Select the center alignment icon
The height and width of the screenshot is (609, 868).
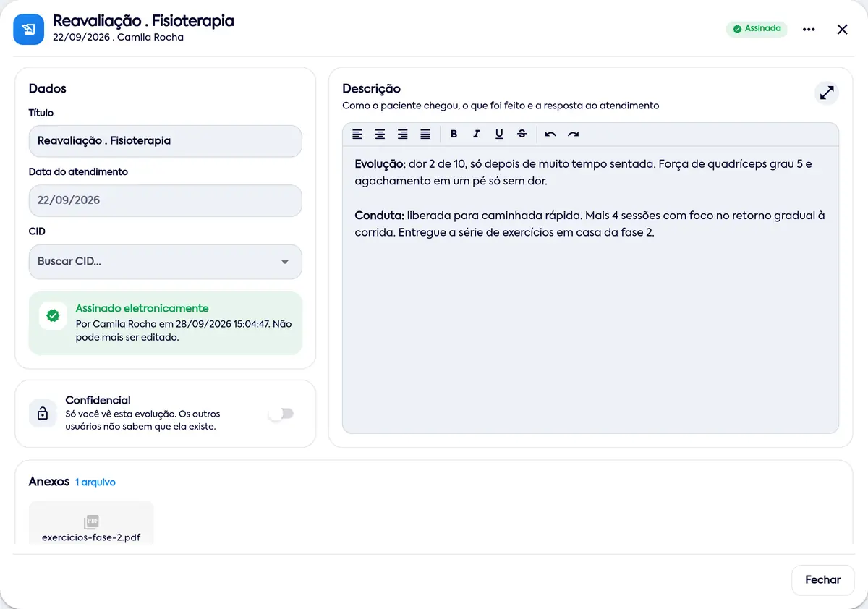click(380, 134)
